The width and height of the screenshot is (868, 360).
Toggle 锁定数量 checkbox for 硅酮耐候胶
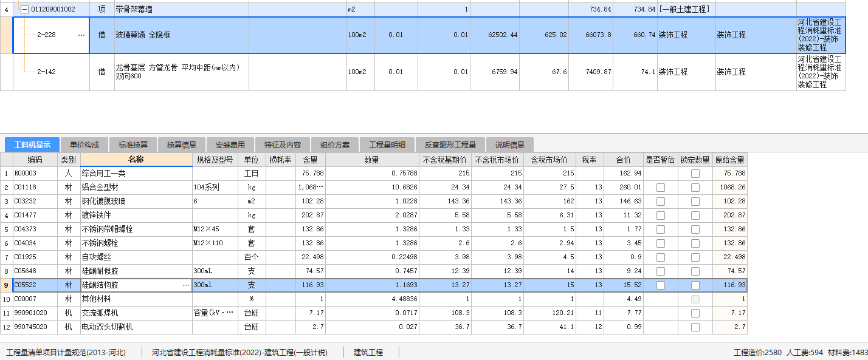point(695,271)
